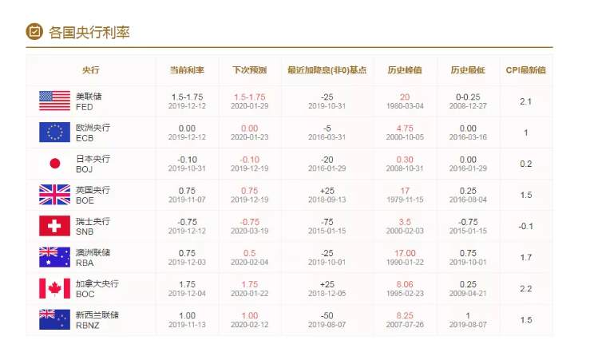
Task: Click the United States flag icon
Action: [x=54, y=101]
